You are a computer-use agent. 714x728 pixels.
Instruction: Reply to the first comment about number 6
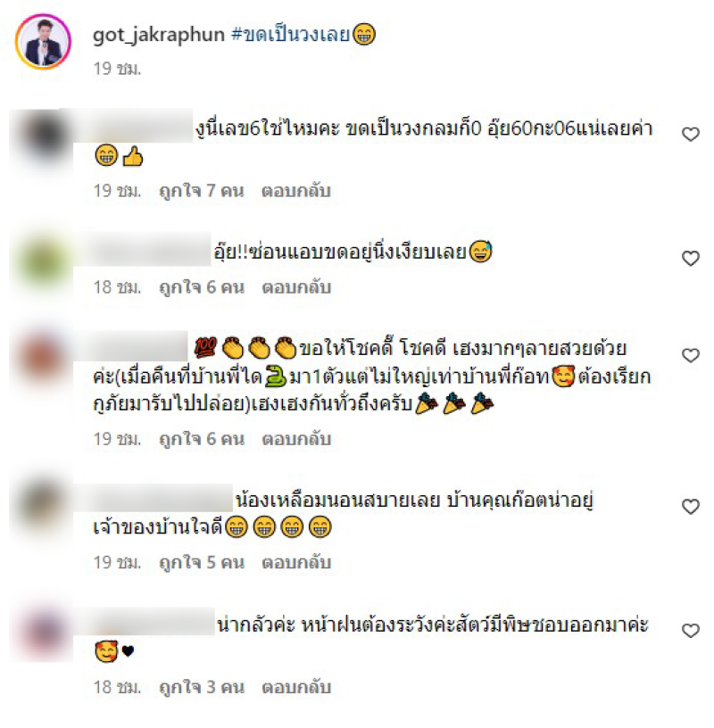click(296, 191)
